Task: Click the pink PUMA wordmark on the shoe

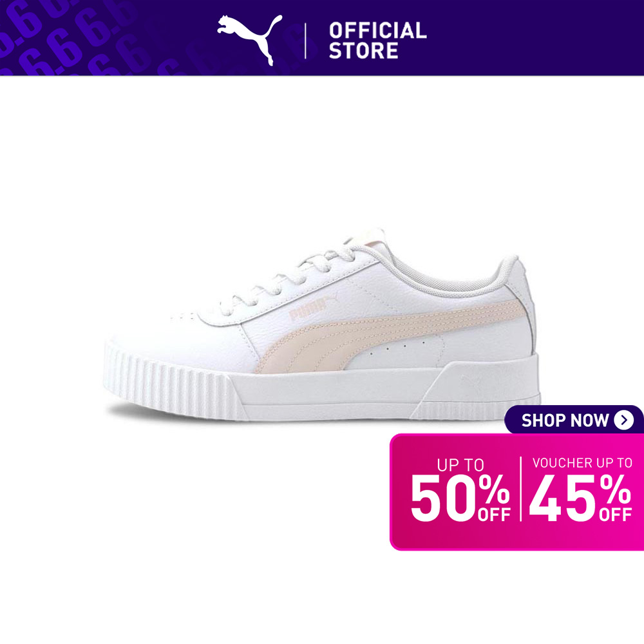Action: coord(307,307)
